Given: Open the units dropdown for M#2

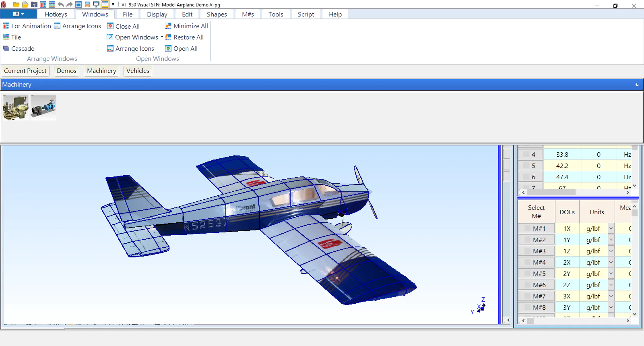Looking at the screenshot, I should point(611,240).
